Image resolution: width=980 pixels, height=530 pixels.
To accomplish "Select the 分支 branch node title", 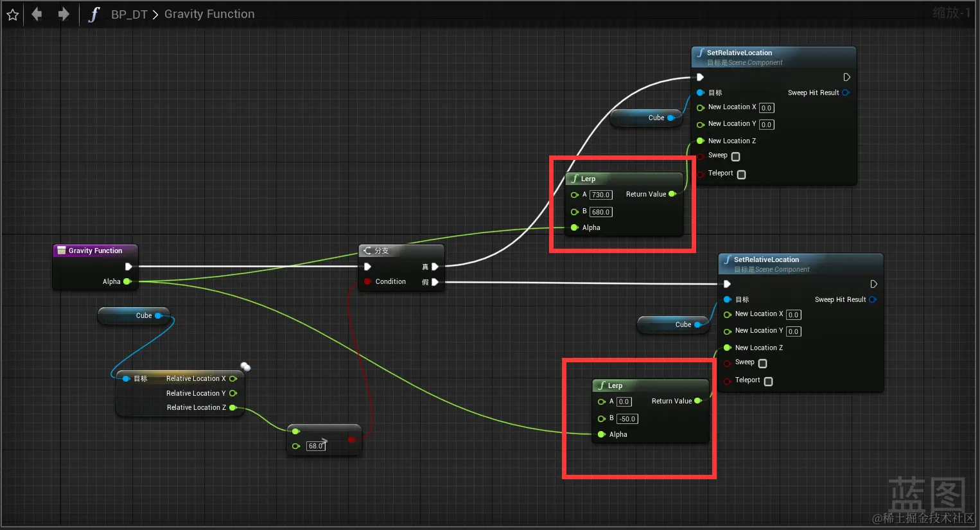I will tap(381, 251).
